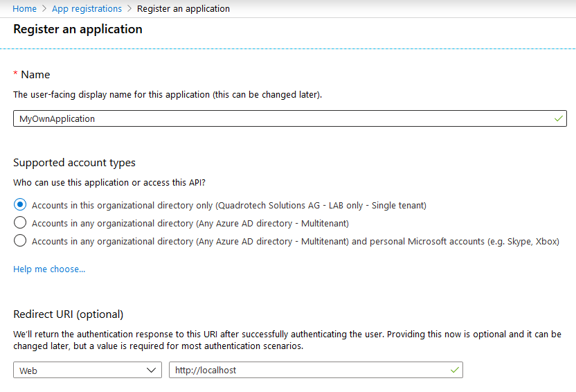Click the Register an application breadcrumb item
The width and height of the screenshot is (576, 392).
point(183,8)
